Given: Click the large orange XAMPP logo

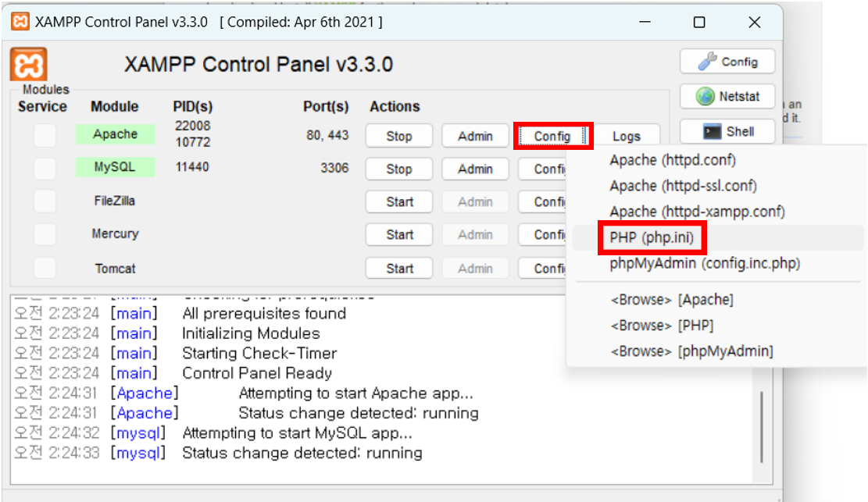Looking at the screenshot, I should (28, 64).
